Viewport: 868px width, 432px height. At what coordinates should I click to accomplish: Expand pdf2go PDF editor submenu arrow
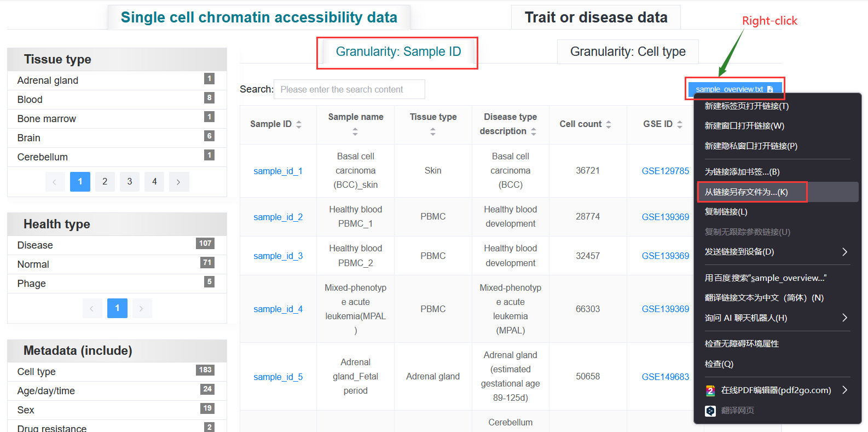[x=845, y=390]
